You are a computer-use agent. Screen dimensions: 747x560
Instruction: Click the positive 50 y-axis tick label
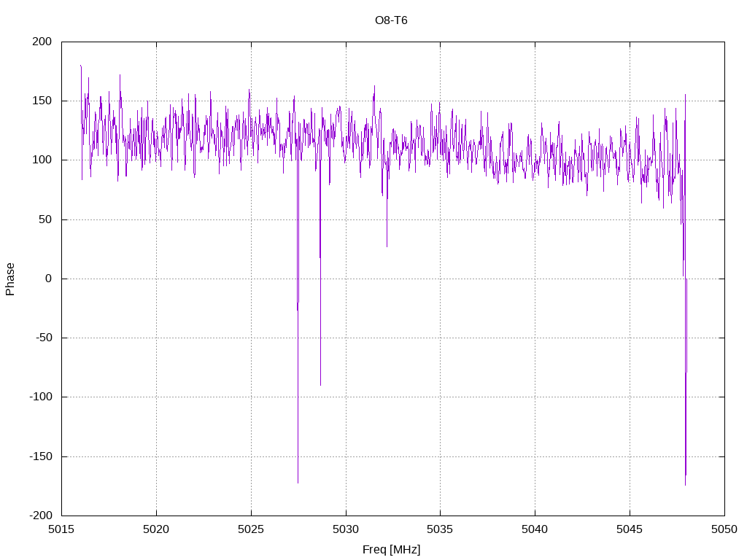[46, 219]
